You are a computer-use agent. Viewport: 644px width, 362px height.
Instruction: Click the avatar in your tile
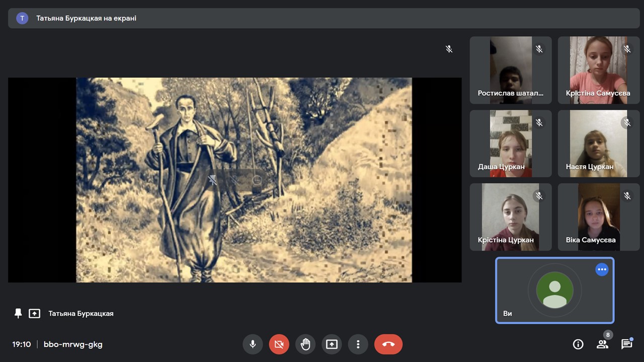555,290
